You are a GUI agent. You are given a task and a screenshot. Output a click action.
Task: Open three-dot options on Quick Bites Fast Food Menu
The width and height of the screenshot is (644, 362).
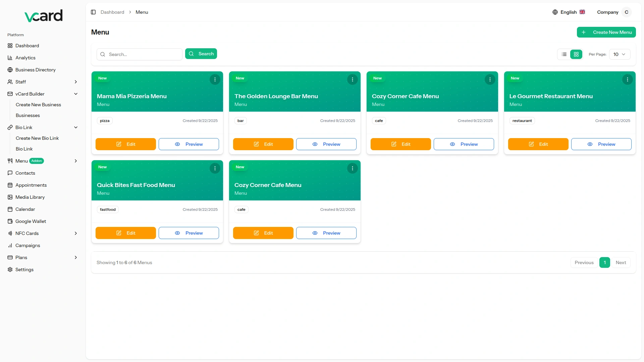[215, 168]
